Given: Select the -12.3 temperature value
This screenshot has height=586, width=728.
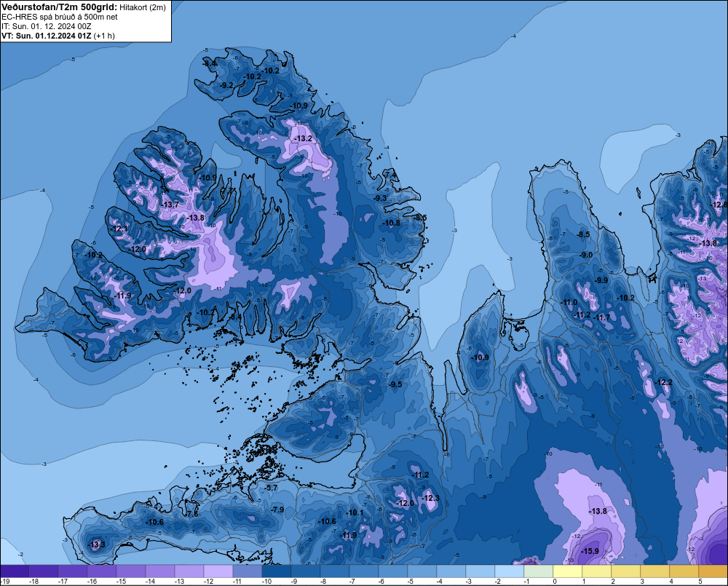Looking at the screenshot, I should tap(430, 498).
